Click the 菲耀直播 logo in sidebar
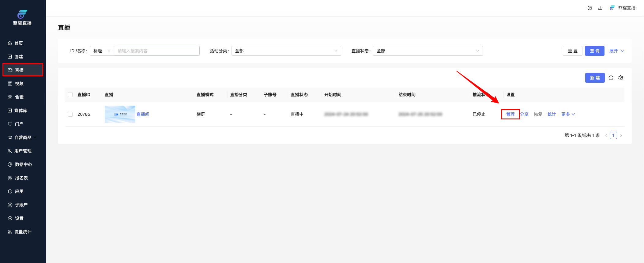Image resolution: width=644 pixels, height=263 pixels. (x=22, y=14)
